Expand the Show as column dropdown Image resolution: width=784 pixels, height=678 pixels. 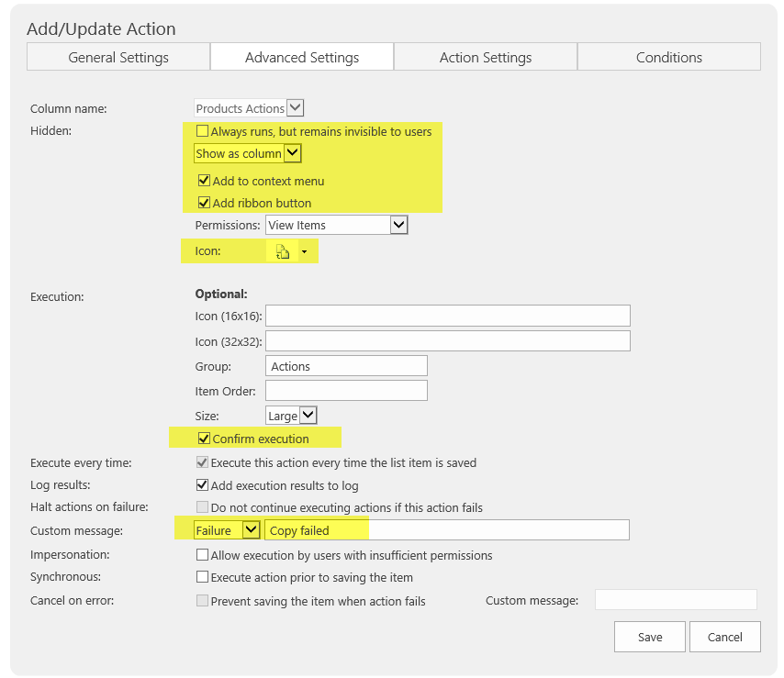pos(248,153)
